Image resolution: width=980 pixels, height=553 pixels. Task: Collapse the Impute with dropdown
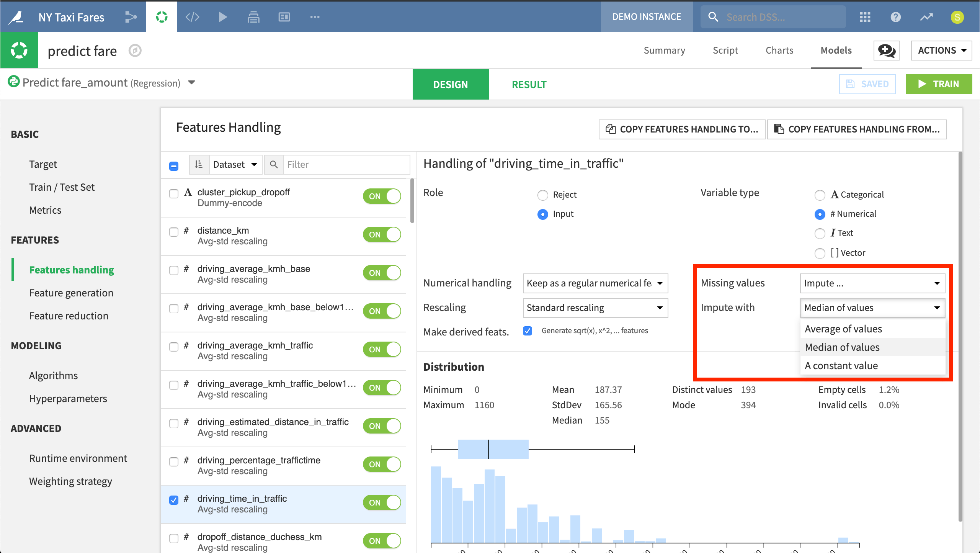coord(872,308)
